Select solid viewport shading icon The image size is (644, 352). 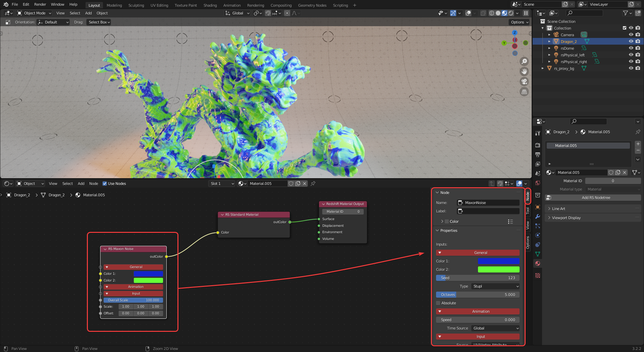click(498, 13)
